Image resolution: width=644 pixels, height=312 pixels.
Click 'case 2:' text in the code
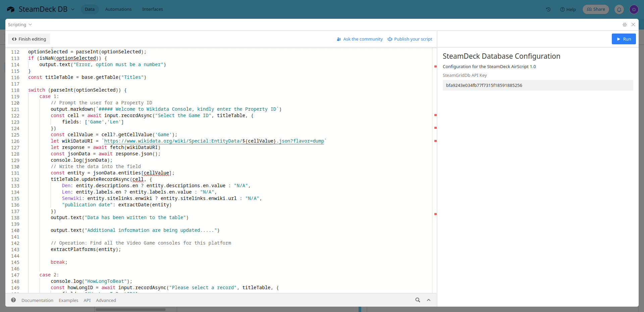(x=49, y=275)
